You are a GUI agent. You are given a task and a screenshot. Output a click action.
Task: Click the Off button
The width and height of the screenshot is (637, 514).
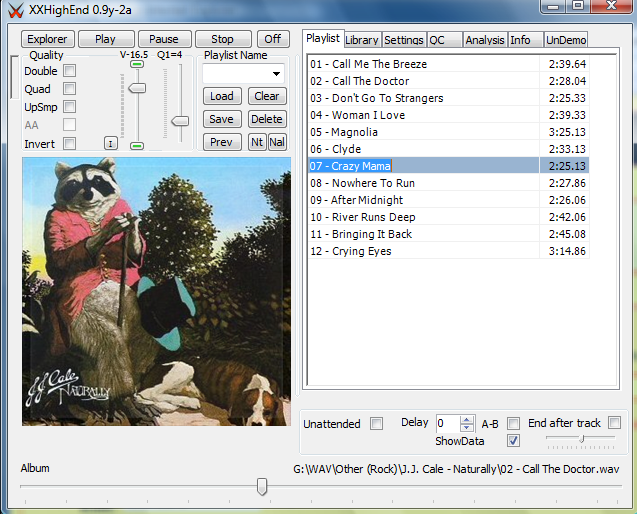click(x=273, y=39)
